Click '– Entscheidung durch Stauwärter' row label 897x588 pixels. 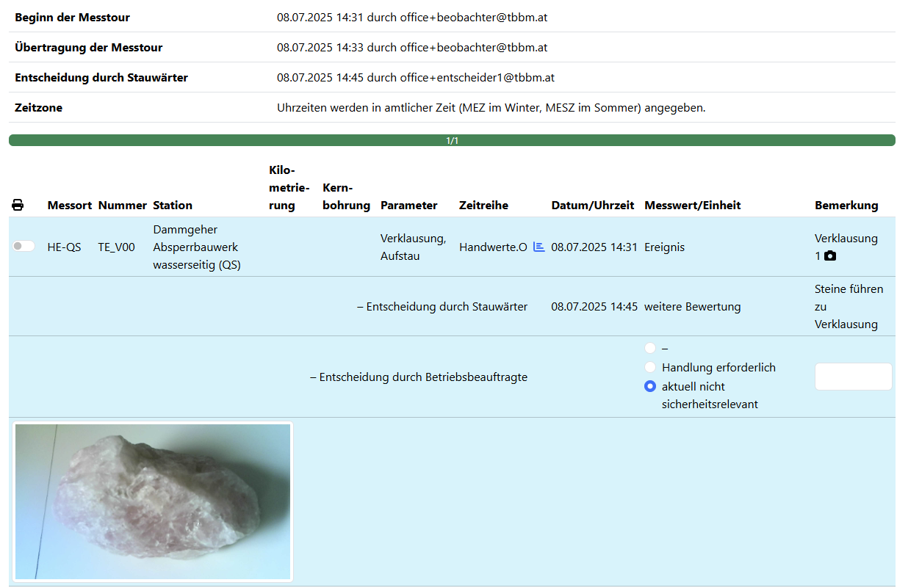click(x=442, y=307)
